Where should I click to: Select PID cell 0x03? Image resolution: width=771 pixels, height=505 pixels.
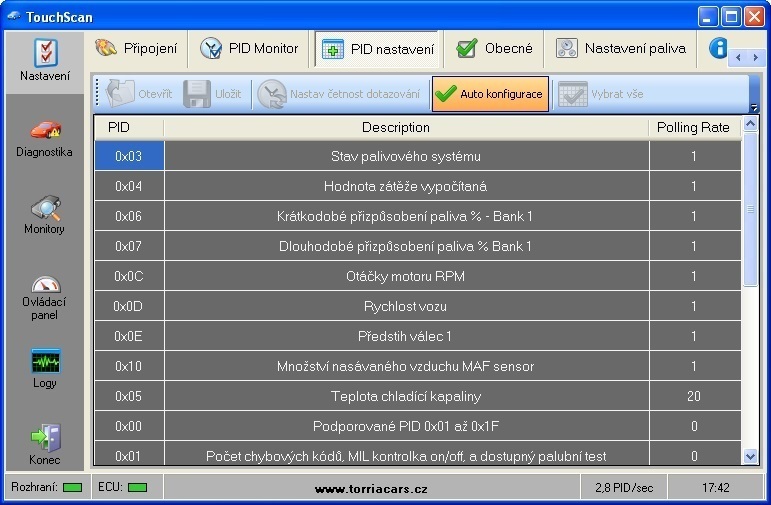click(129, 156)
